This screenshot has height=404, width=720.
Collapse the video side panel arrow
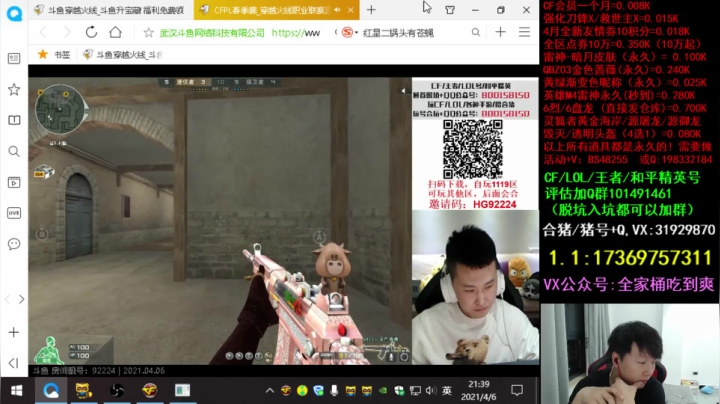403,91
